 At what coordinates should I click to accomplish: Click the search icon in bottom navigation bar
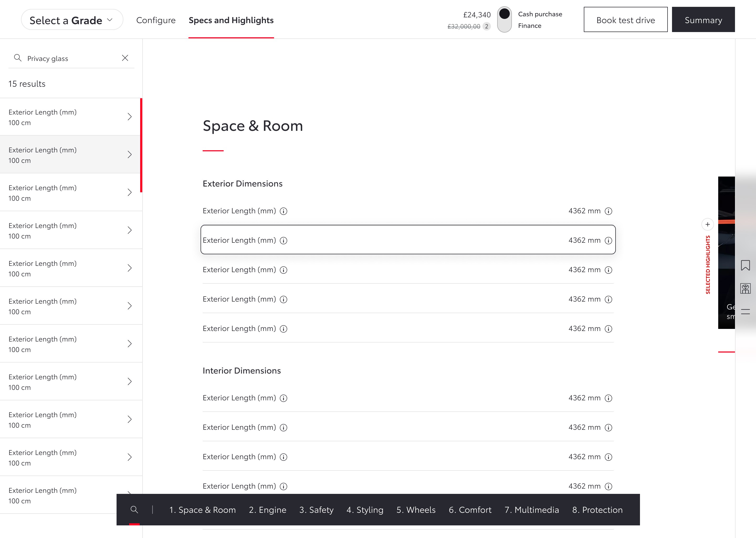(x=134, y=510)
